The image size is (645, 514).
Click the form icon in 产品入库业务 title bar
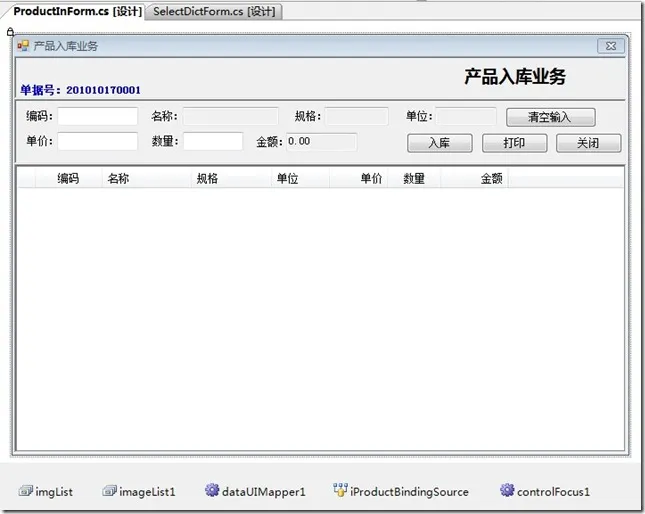click(x=23, y=46)
